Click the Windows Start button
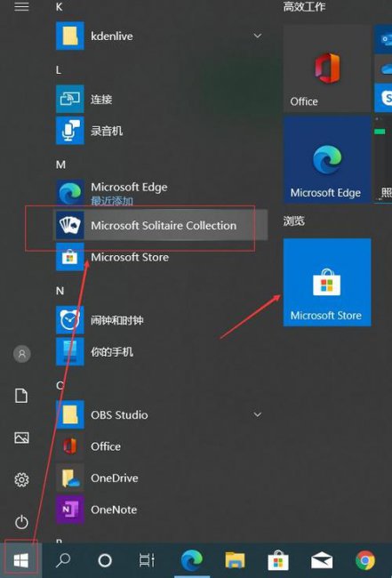The width and height of the screenshot is (392, 578). click(21, 560)
